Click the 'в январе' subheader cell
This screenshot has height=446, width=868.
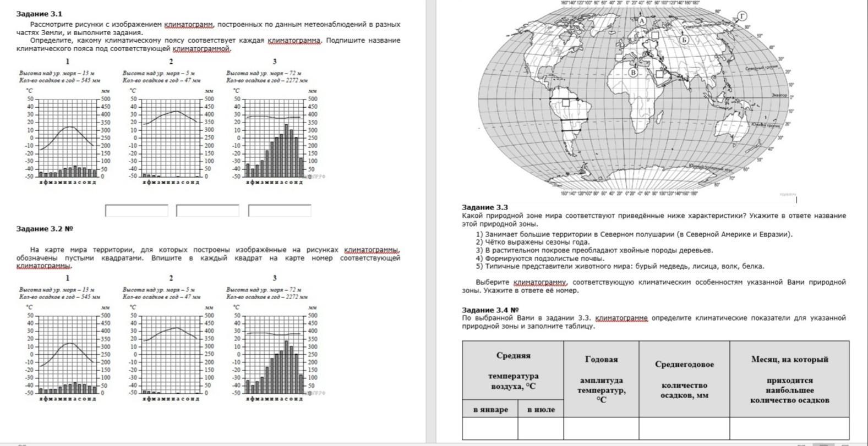tap(490, 409)
